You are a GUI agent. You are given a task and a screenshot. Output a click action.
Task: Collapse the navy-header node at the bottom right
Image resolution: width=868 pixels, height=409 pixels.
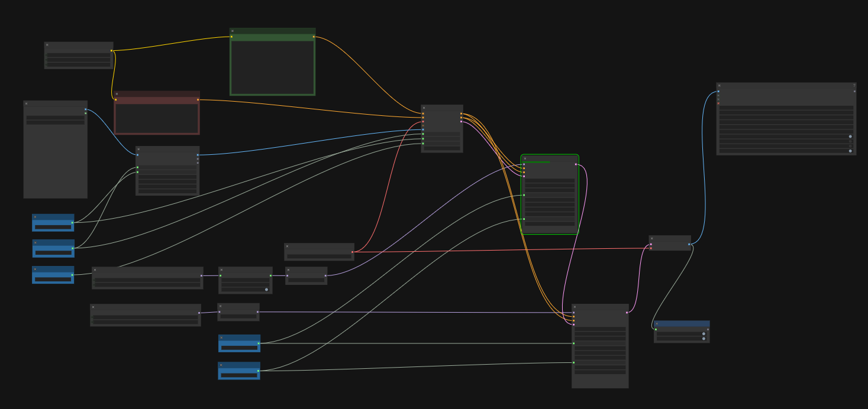(657, 324)
